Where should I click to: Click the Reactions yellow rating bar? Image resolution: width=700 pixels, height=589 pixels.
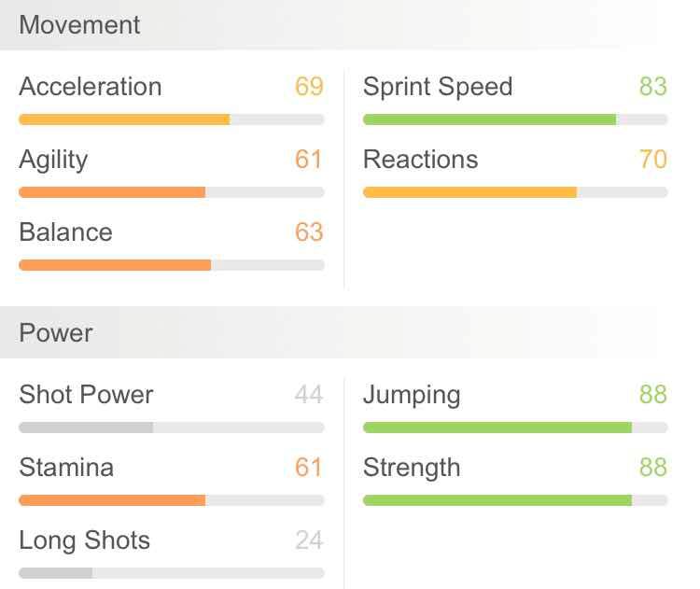469,192
